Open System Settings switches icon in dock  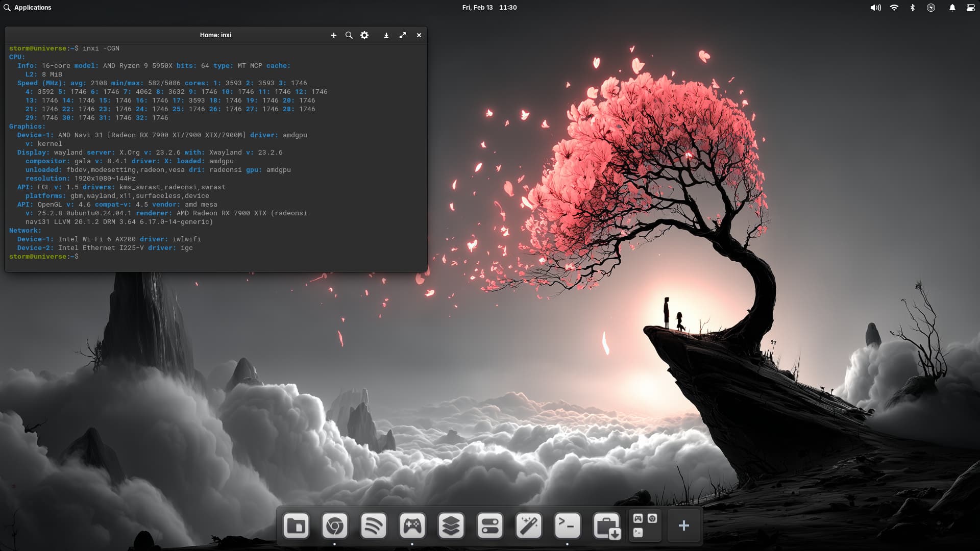(490, 525)
